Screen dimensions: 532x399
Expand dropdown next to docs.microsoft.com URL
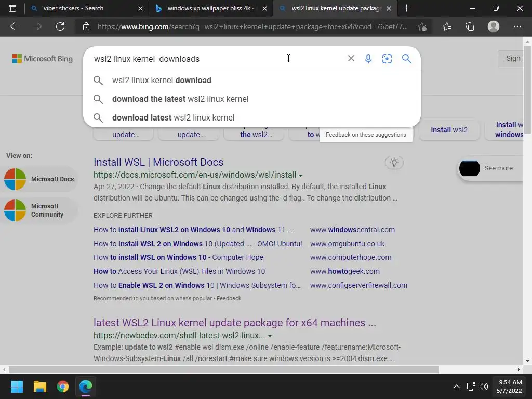click(300, 176)
